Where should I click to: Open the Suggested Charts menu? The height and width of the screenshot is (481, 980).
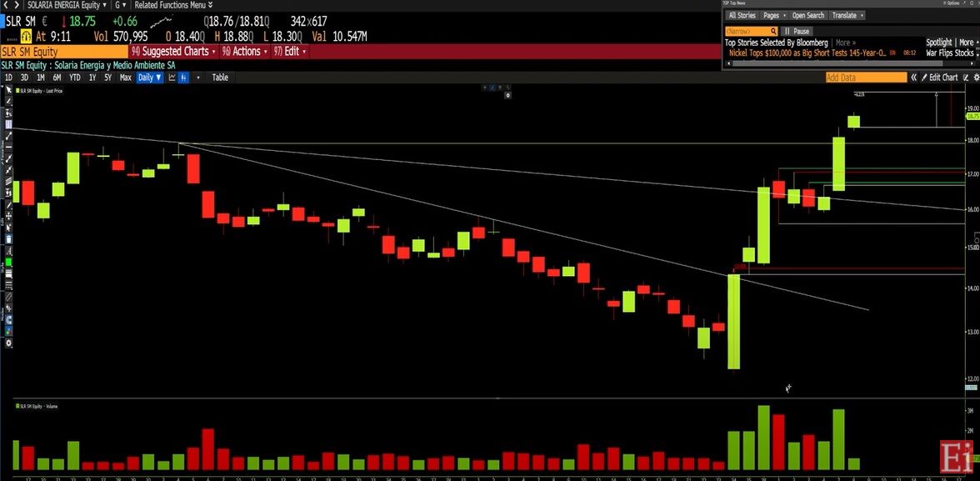tap(173, 52)
